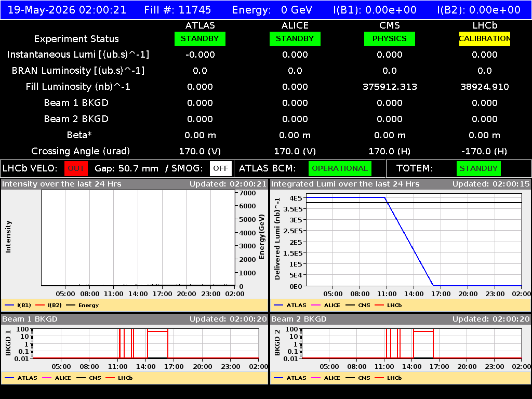Viewport: 532px width, 399px height.
Task: Click the Beam 1 BKGD table row label
Action: pos(76,103)
